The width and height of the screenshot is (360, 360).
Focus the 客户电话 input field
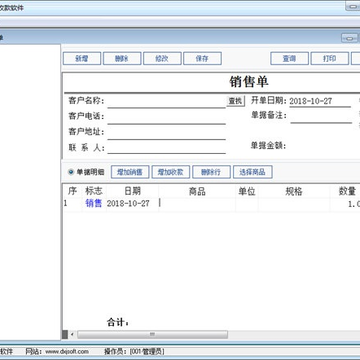167,117
